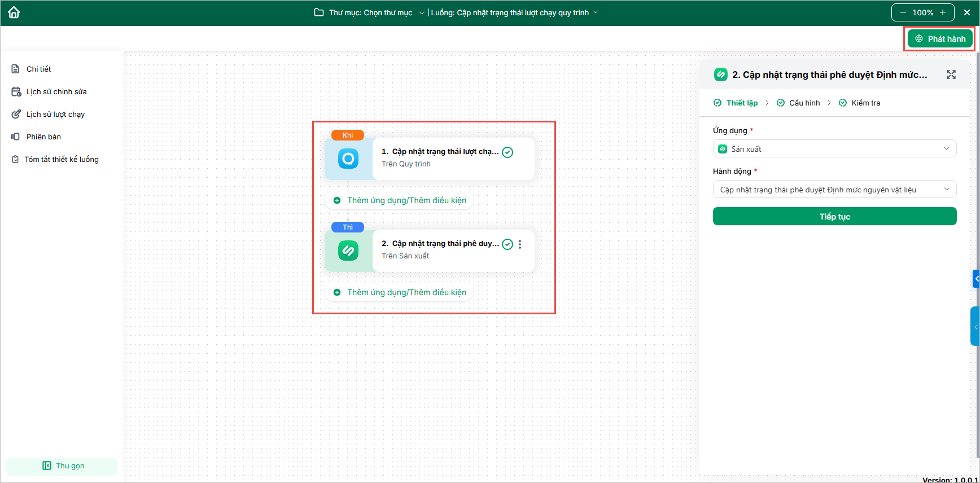Viewport: 980px width, 483px height.
Task: Toggle the upper blue side-panel handle
Action: click(x=976, y=279)
